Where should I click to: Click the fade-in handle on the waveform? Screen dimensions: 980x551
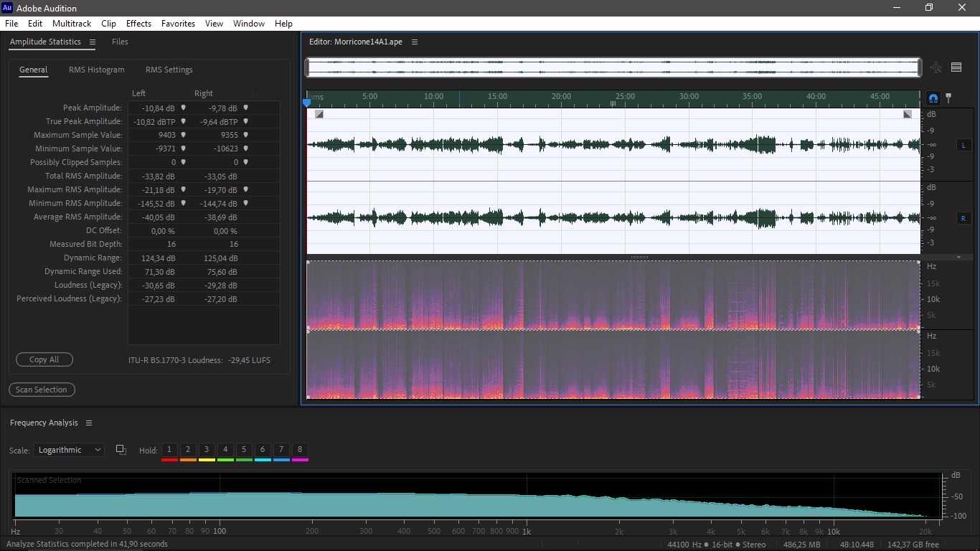319,114
